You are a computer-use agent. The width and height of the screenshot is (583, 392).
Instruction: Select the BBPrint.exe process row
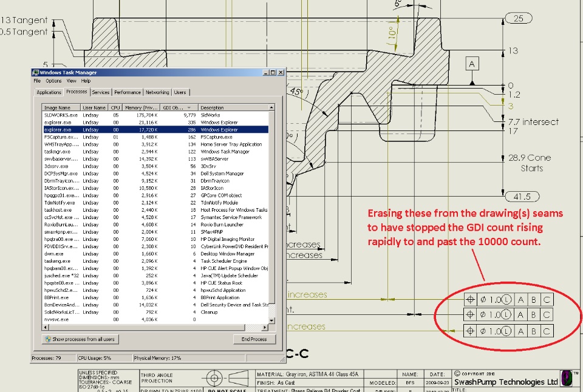tap(155, 297)
